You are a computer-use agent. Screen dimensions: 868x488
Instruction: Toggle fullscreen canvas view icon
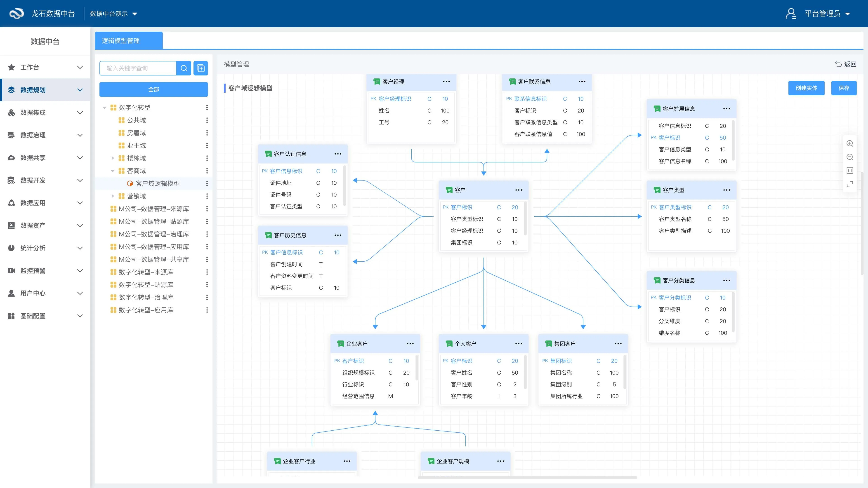850,184
